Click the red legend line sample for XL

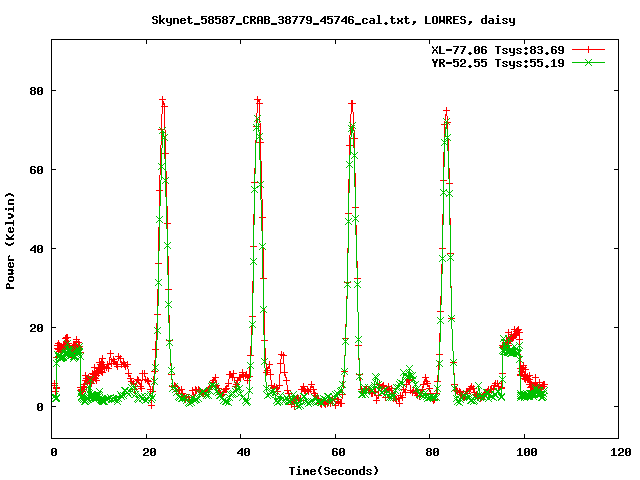pyautogui.click(x=588, y=50)
